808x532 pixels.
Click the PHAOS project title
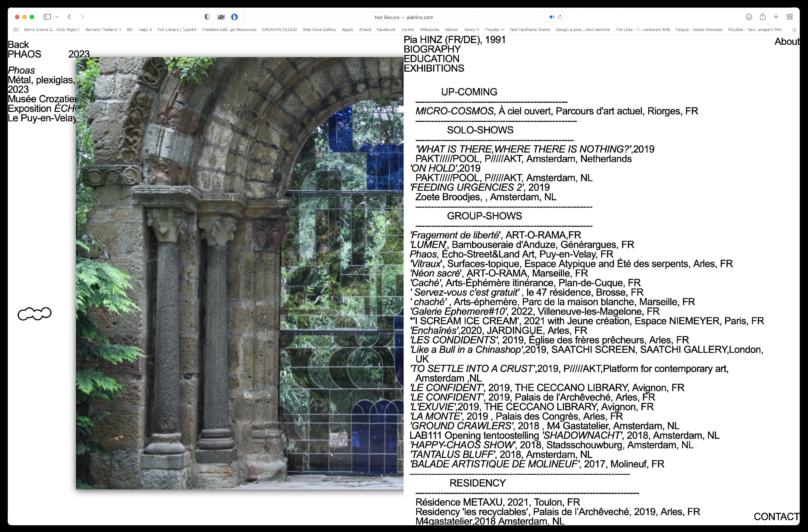[x=25, y=54]
